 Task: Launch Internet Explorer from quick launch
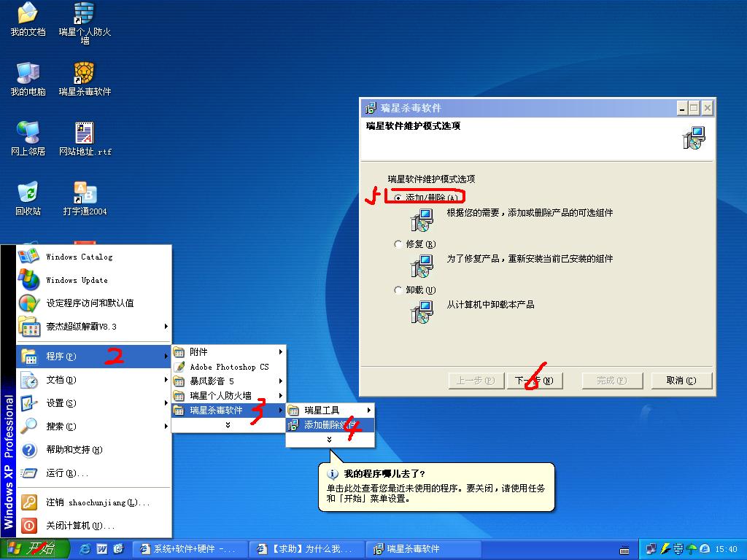86,549
